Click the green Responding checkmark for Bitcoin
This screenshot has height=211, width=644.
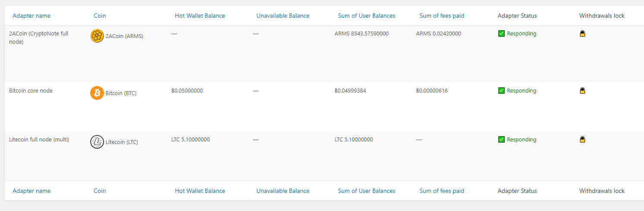tap(501, 91)
